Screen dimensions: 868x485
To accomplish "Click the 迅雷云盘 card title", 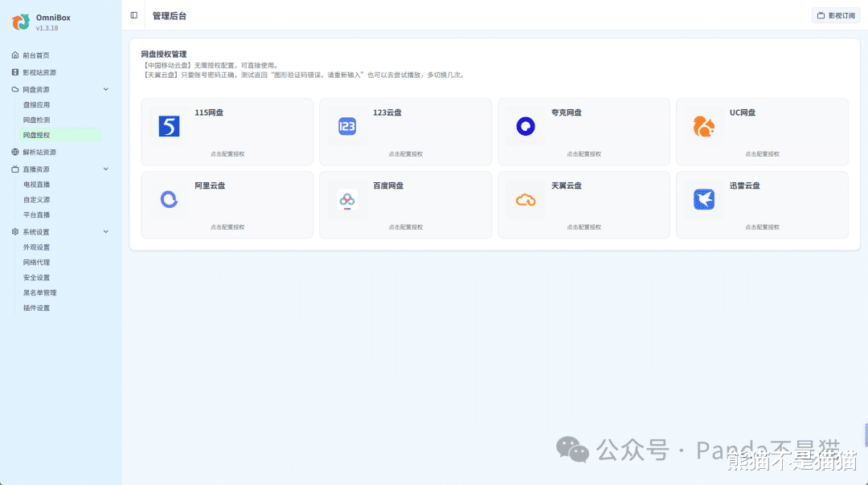I will point(744,185).
